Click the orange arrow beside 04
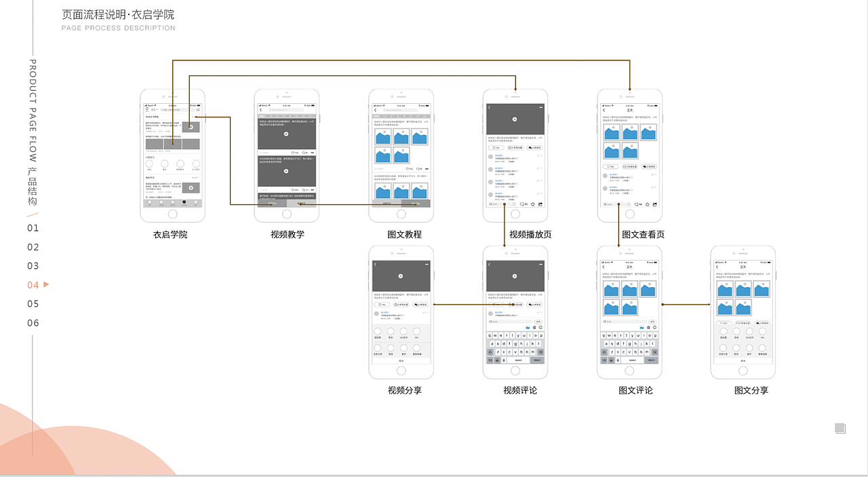The image size is (868, 477). 46,284
